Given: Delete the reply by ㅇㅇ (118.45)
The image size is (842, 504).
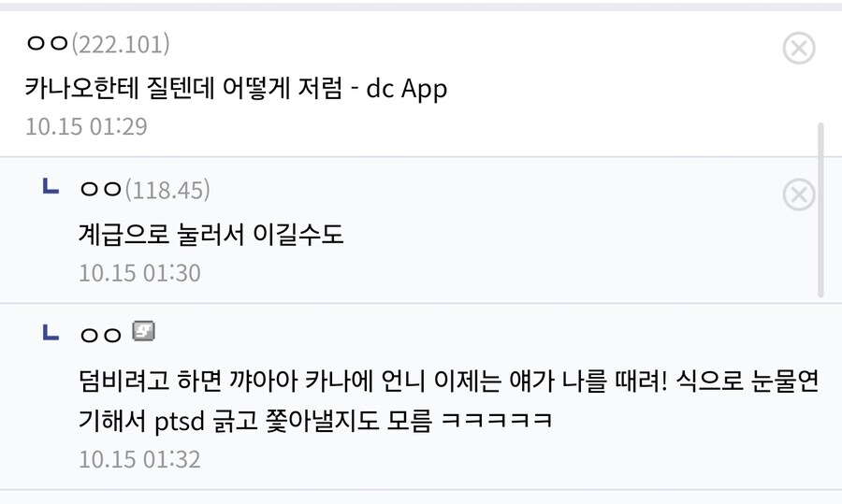Looking at the screenshot, I should click(x=798, y=194).
